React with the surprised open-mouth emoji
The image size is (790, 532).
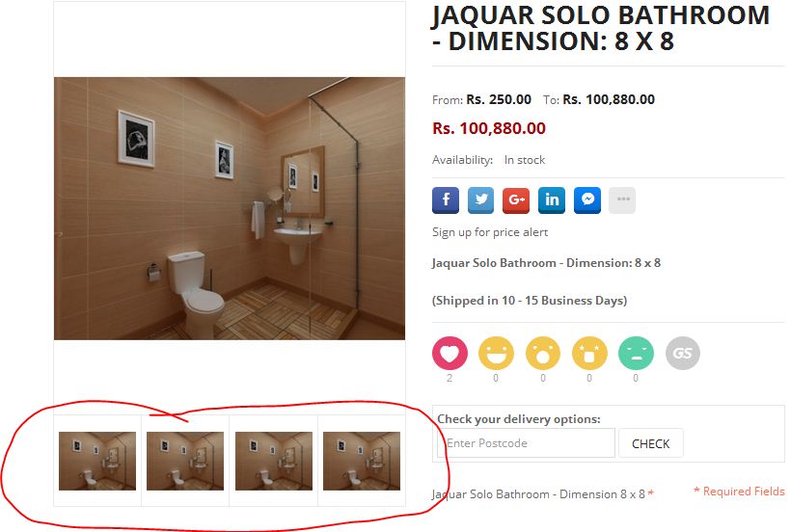click(543, 353)
